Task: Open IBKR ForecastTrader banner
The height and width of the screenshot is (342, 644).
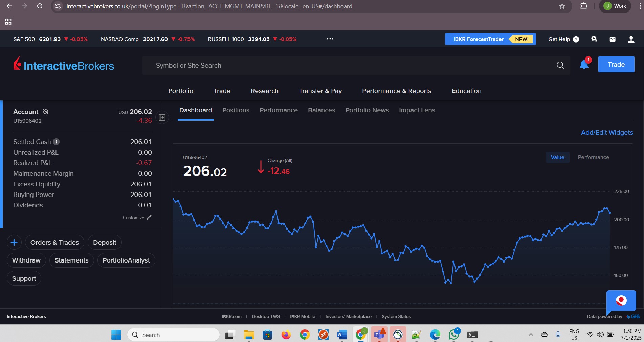Action: [490, 39]
